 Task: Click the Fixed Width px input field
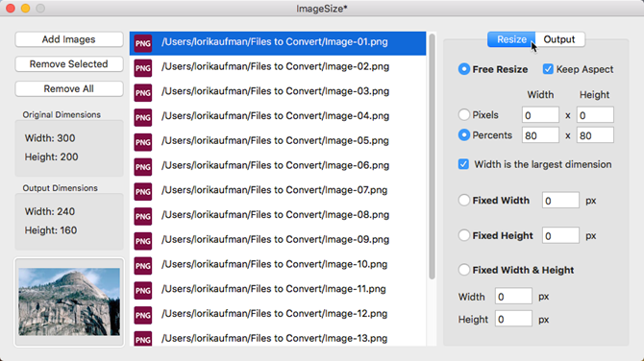point(560,201)
